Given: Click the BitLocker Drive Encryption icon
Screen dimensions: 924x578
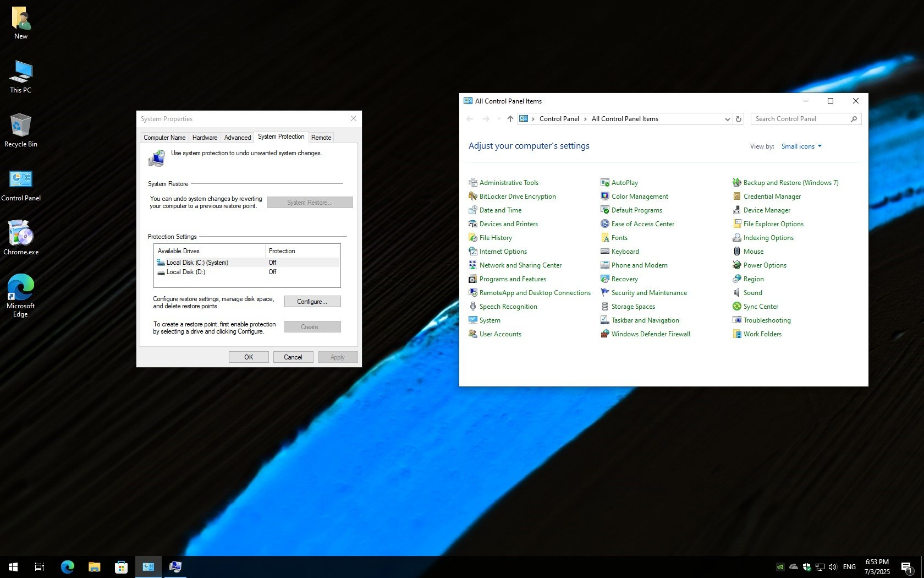Looking at the screenshot, I should pyautogui.click(x=472, y=197).
